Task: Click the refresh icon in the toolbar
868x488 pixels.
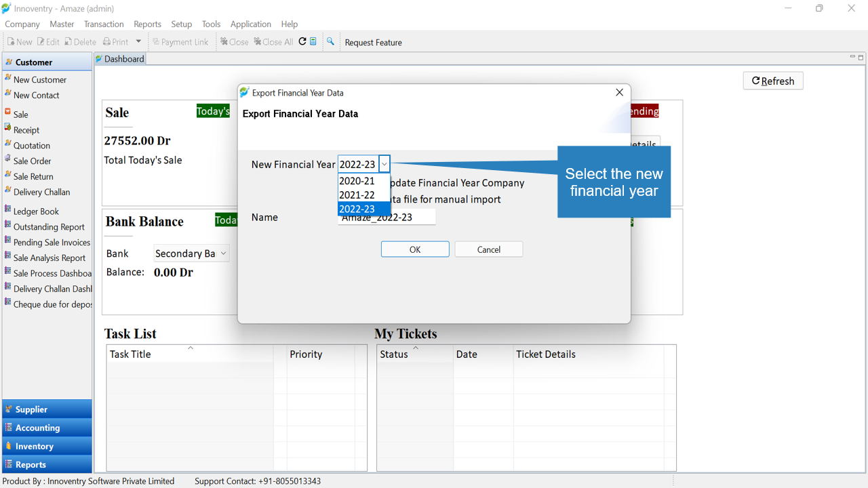Action: click(302, 41)
